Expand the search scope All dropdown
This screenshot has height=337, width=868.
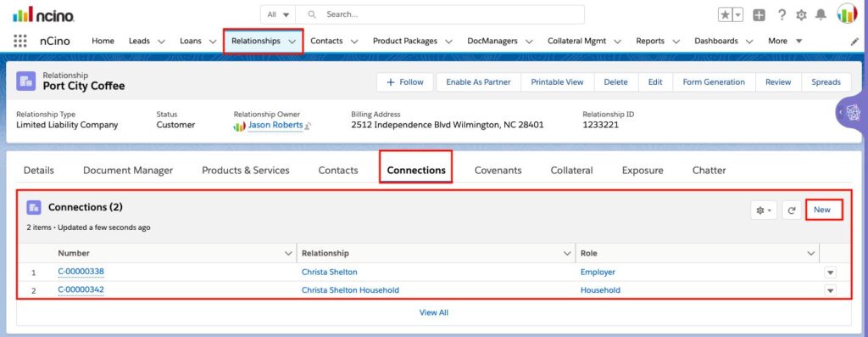[x=278, y=14]
